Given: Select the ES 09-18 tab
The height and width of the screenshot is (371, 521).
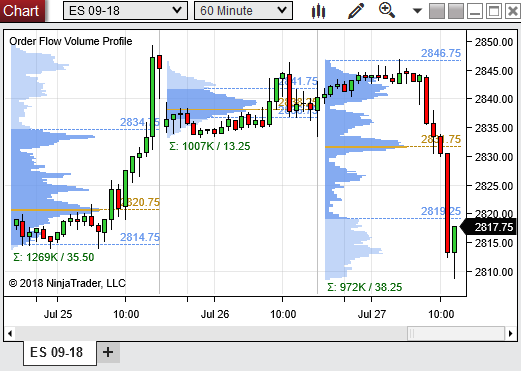Looking at the screenshot, I should coord(60,353).
